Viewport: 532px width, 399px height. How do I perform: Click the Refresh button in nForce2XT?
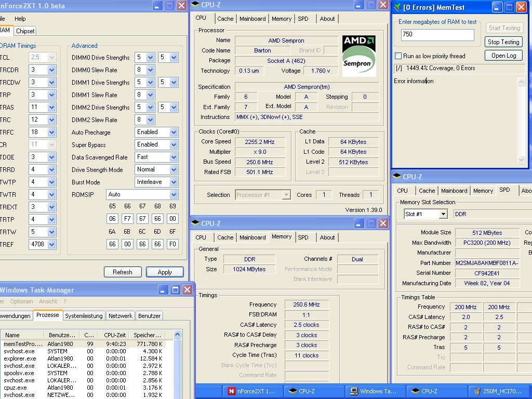[x=123, y=272]
